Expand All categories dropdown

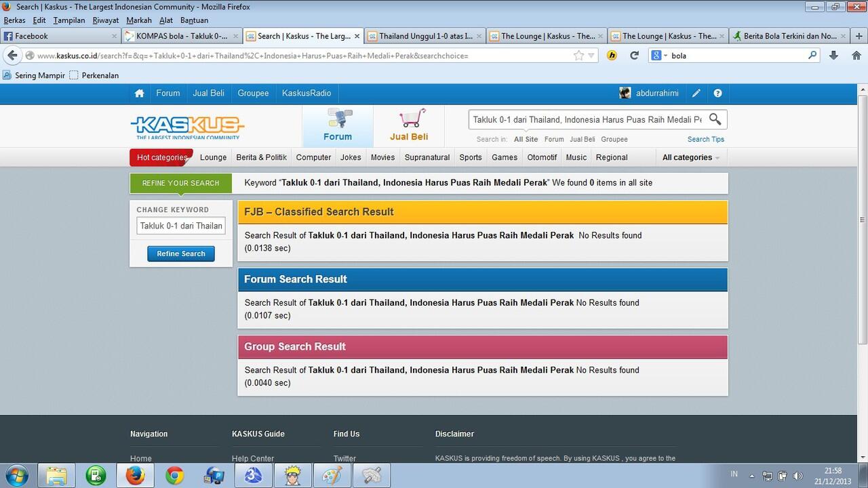pos(690,157)
